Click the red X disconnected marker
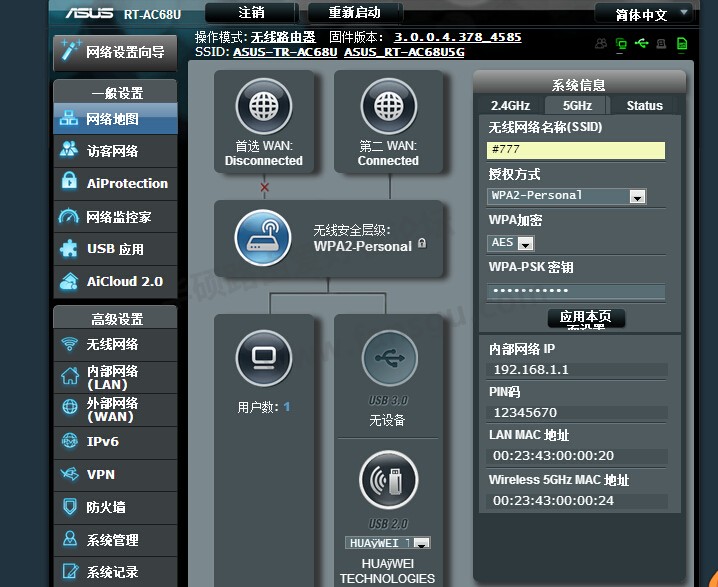The height and width of the screenshot is (587, 718). [264, 187]
